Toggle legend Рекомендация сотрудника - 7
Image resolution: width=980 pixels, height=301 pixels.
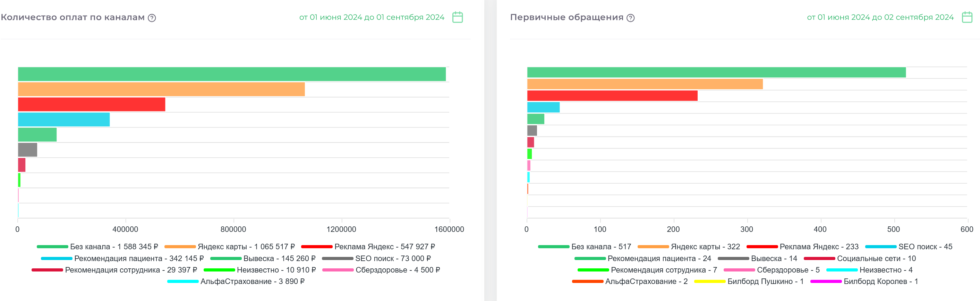[647, 270]
